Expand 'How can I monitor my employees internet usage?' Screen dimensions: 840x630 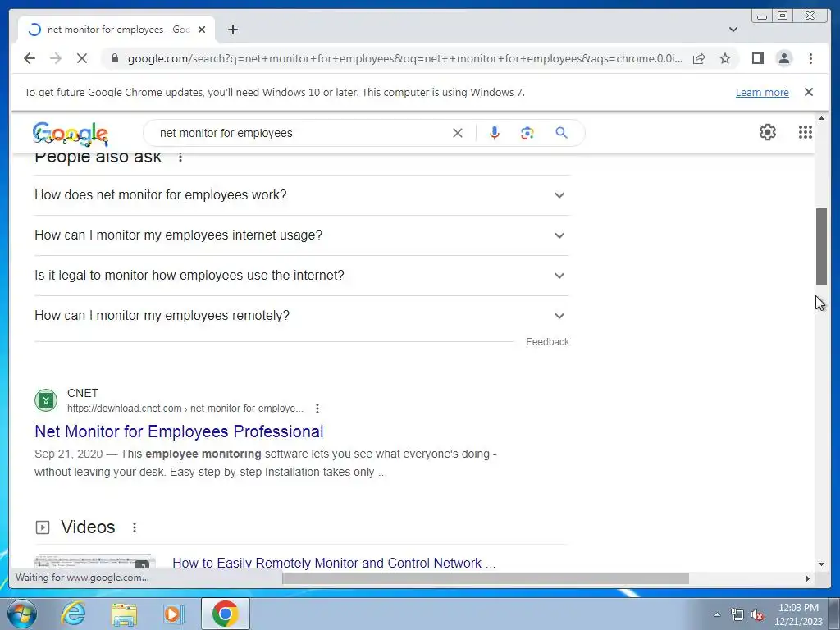[x=302, y=235]
